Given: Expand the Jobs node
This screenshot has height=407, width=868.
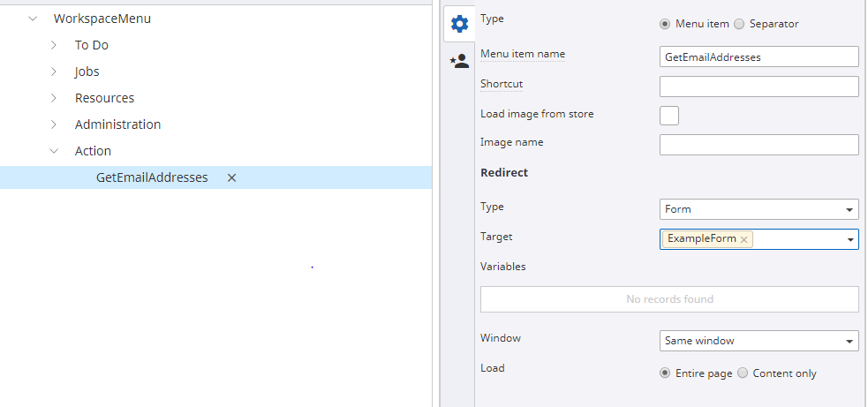Looking at the screenshot, I should click(54, 72).
